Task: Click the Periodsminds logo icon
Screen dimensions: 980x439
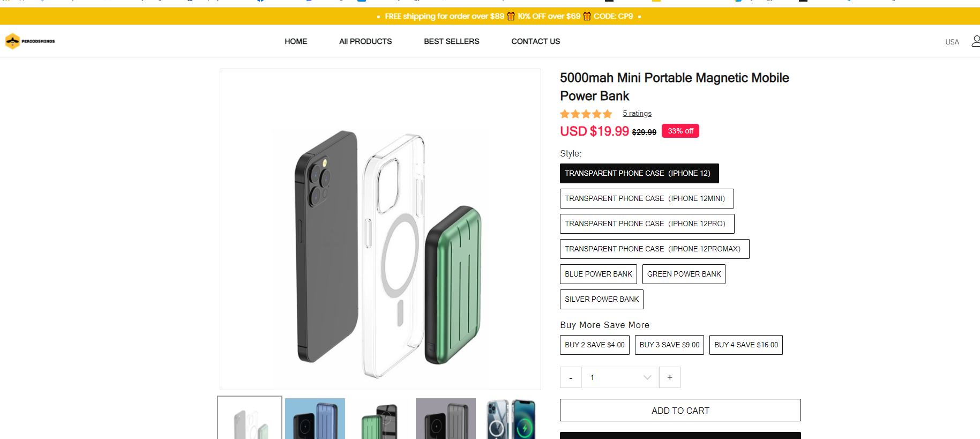Action: coord(13,41)
